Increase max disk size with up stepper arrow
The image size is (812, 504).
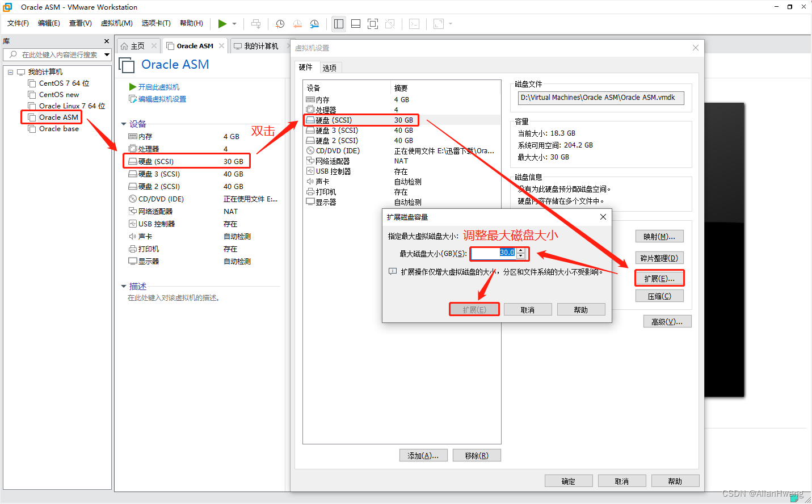pos(521,251)
